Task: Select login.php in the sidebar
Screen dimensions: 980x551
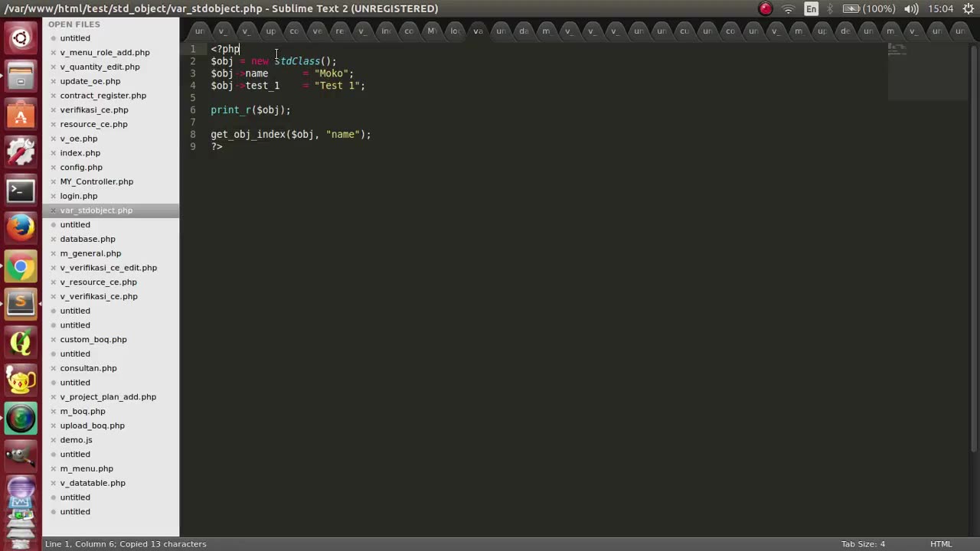Action: click(79, 196)
